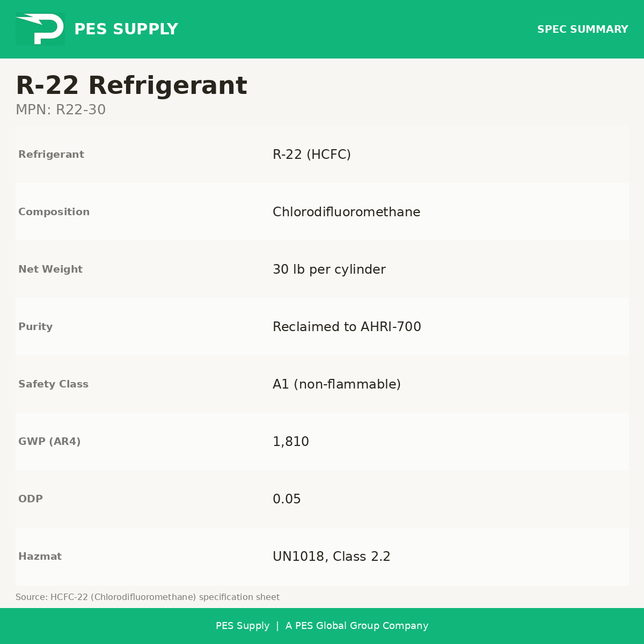Select the UN1018, Class 2.2 value
The height and width of the screenshot is (644, 644).
coord(332,557)
